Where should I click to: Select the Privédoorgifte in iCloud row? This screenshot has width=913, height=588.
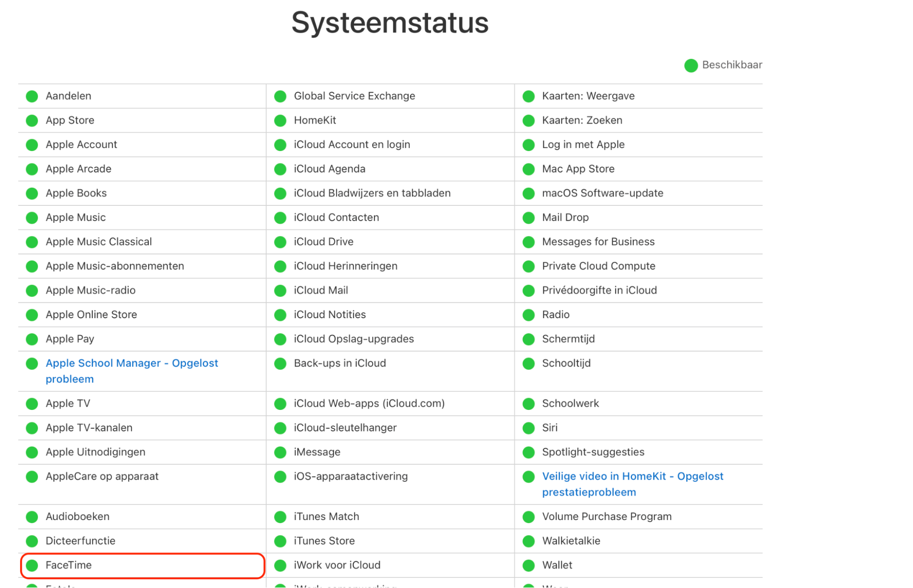599,290
